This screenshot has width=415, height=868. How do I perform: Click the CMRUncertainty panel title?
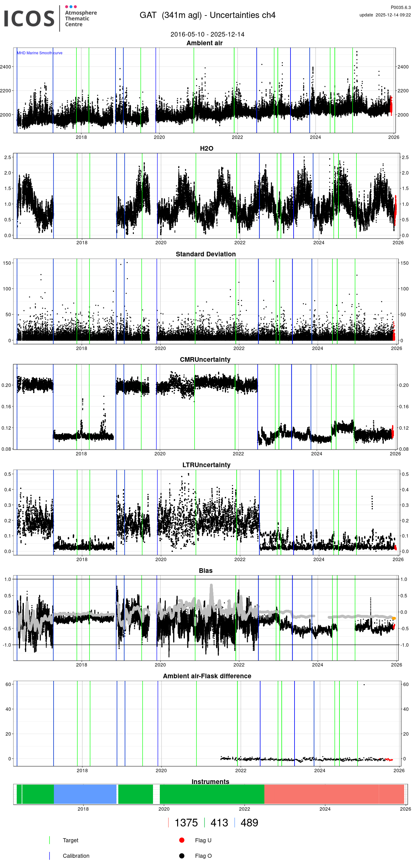pyautogui.click(x=205, y=359)
